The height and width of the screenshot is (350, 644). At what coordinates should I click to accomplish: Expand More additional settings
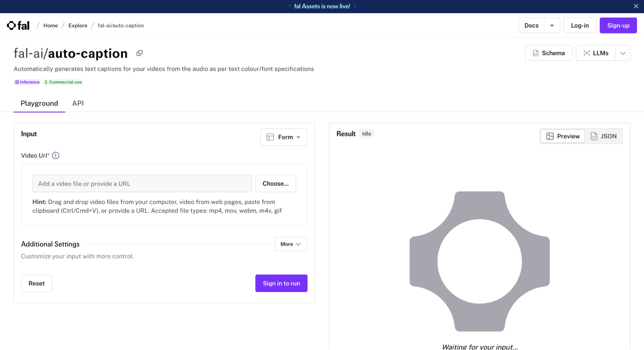tap(291, 244)
